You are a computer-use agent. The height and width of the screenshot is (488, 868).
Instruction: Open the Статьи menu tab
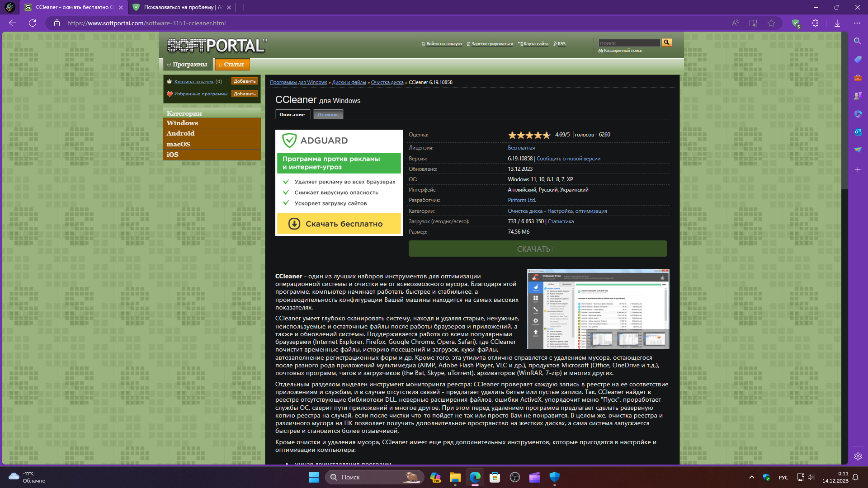[x=232, y=65]
